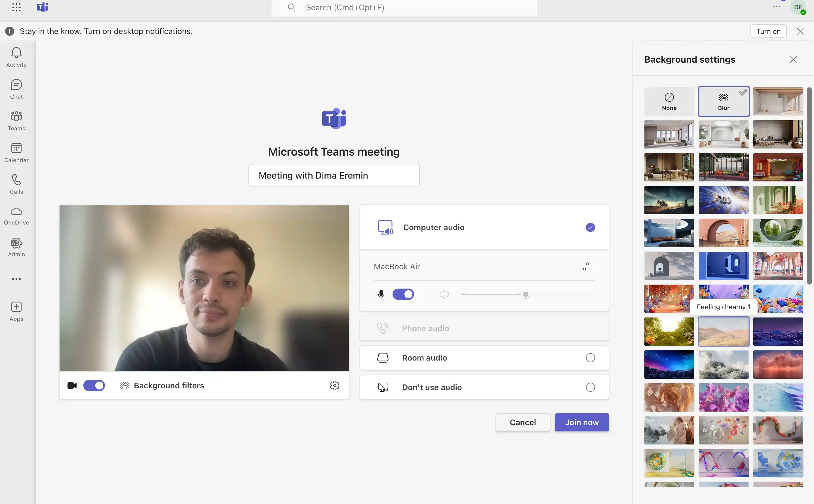Select Don't use audio option
This screenshot has height=504, width=814.
[x=590, y=387]
